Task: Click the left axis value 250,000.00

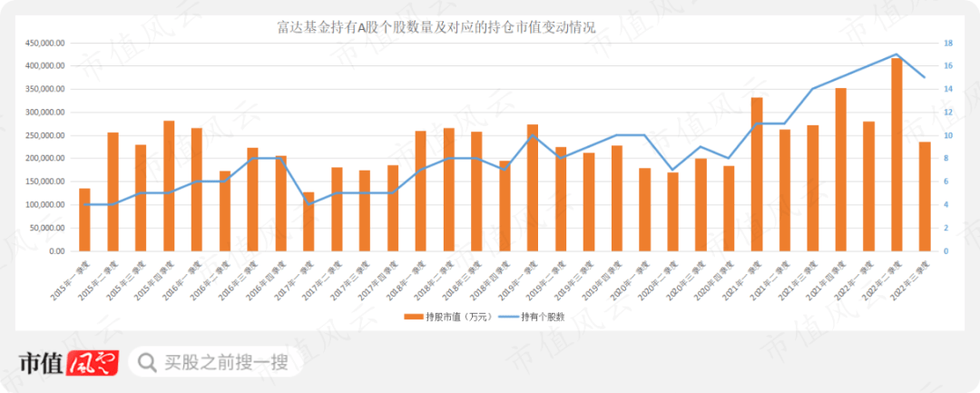Action: pyautogui.click(x=45, y=135)
